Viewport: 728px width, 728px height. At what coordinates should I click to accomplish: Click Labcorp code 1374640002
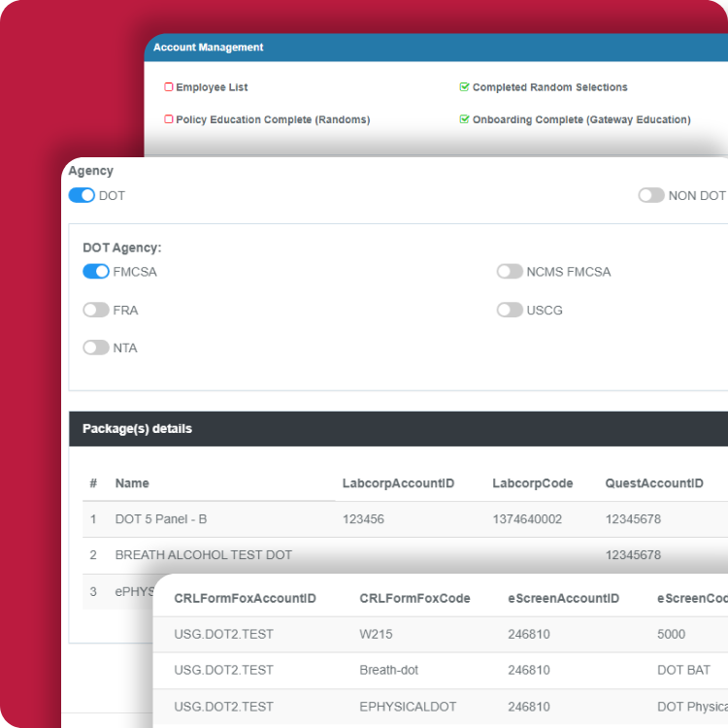527,519
